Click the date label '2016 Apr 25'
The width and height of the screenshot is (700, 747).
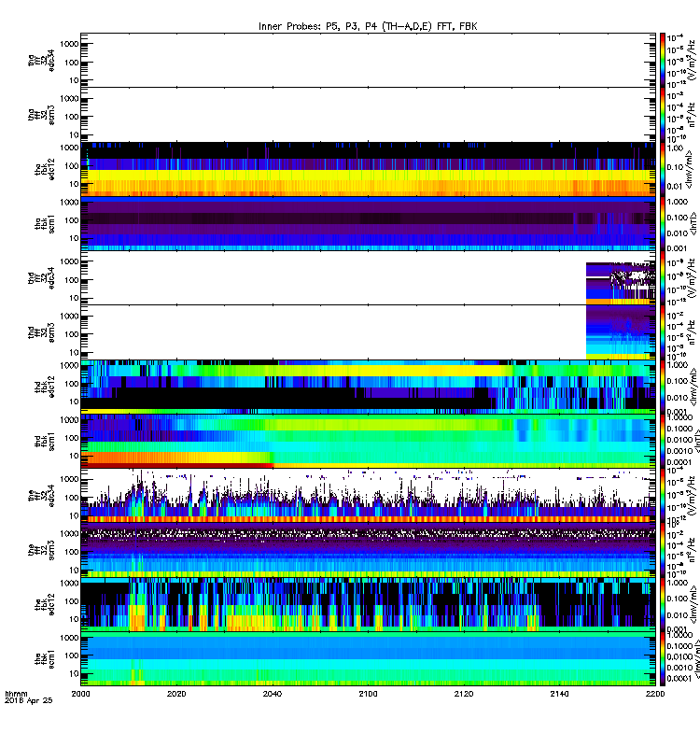point(28,701)
